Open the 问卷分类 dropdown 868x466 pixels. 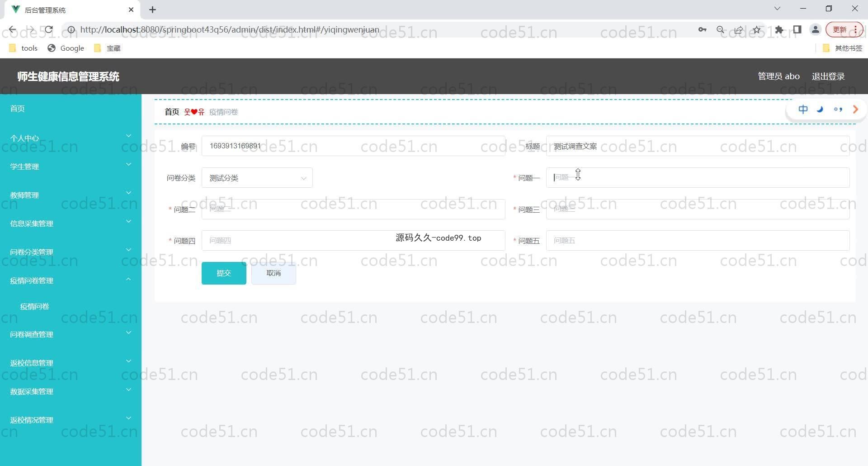pos(257,178)
